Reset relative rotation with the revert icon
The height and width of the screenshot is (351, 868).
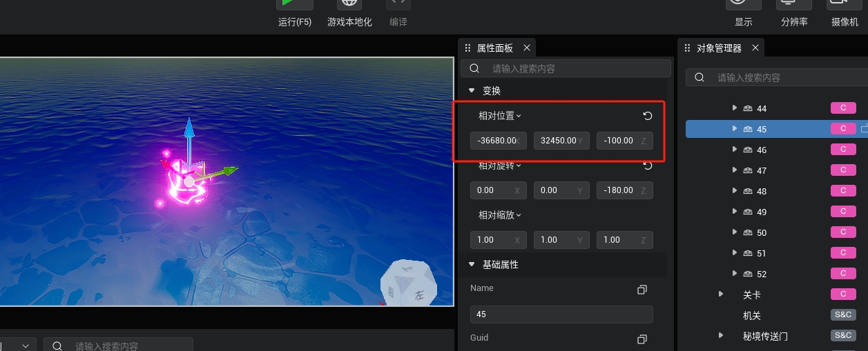648,166
